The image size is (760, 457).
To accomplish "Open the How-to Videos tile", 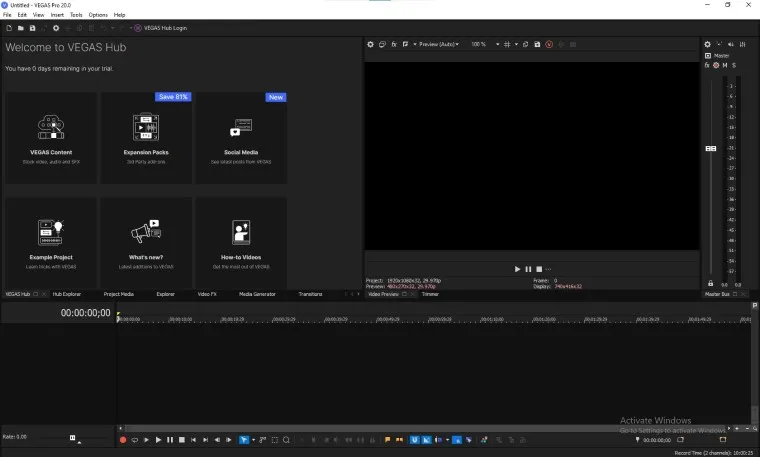I will pos(241,243).
